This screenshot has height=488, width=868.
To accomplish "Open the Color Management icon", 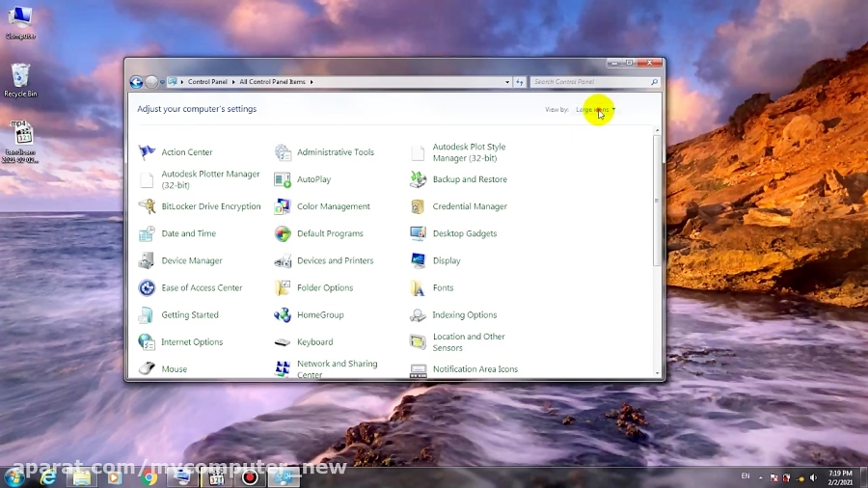I will tap(283, 206).
